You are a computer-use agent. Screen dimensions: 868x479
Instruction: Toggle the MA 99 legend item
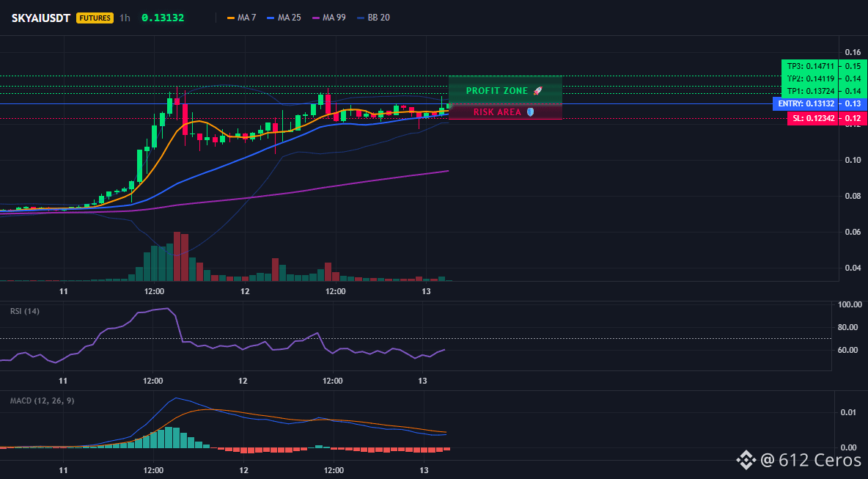[329, 18]
